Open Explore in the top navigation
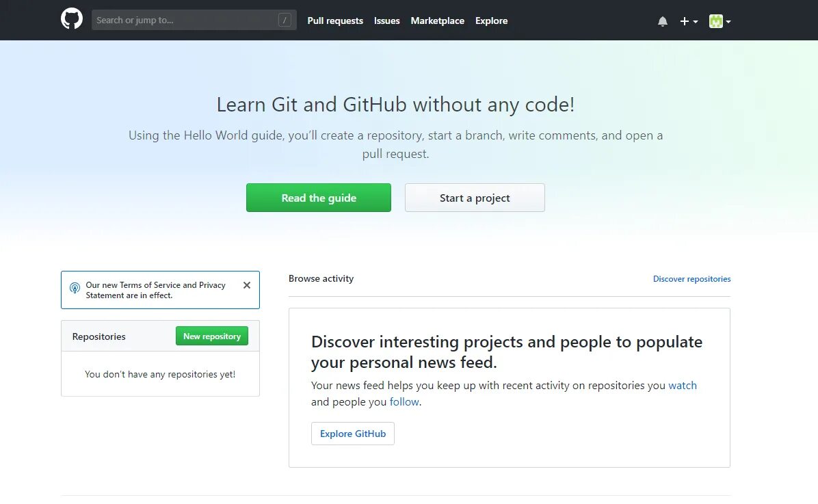The width and height of the screenshot is (818, 504). (492, 21)
